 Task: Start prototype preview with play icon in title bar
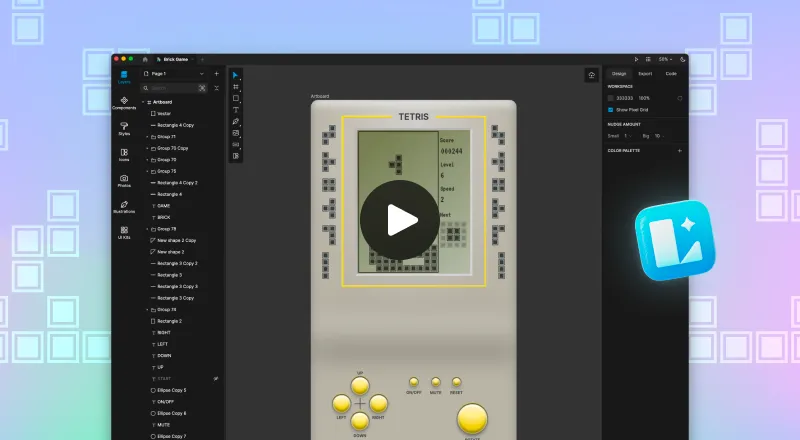click(x=636, y=59)
